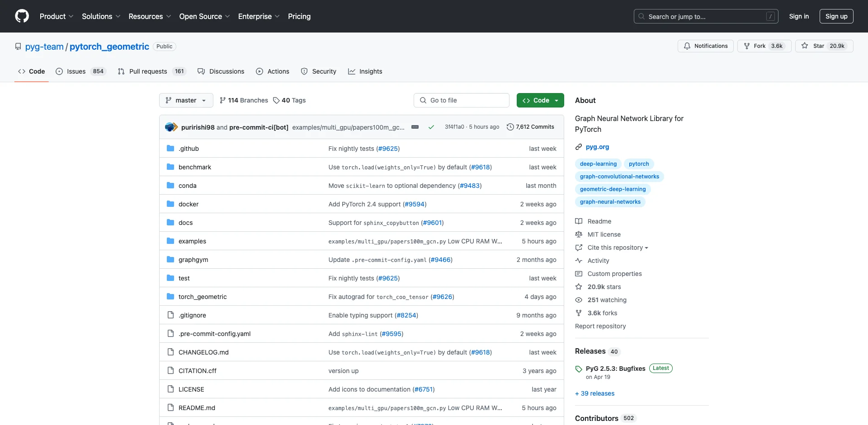This screenshot has width=868, height=425.
Task: Click the GitHub Octocat logo
Action: pos(22,16)
